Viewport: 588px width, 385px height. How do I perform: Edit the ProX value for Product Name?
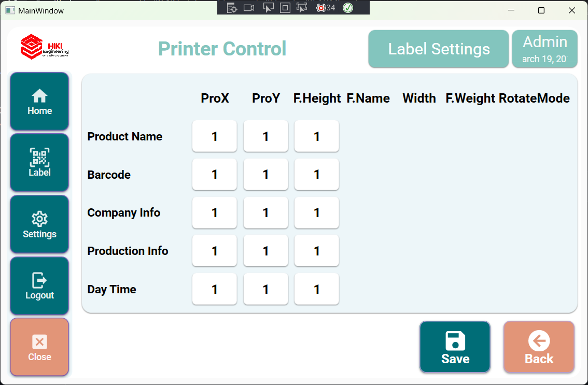[x=214, y=136]
